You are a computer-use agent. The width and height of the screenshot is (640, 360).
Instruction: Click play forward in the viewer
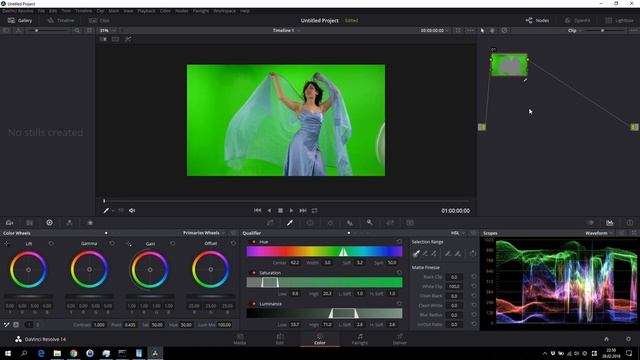point(291,211)
